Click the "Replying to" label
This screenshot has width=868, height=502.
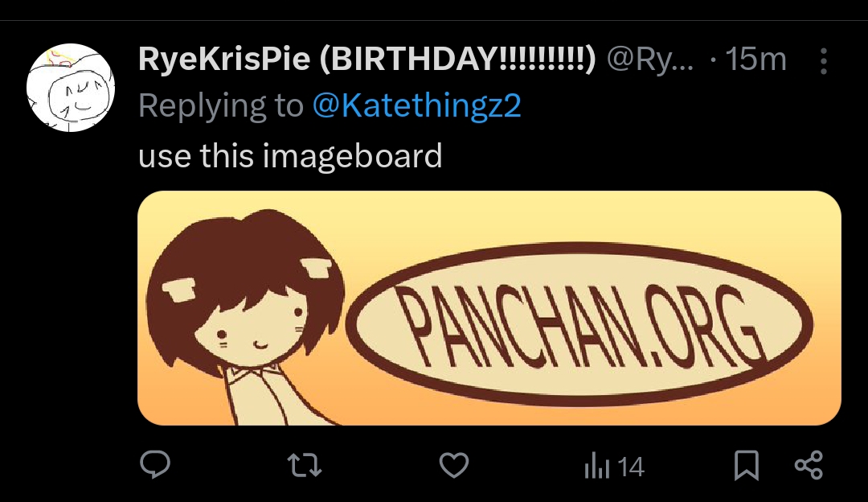tap(221, 105)
